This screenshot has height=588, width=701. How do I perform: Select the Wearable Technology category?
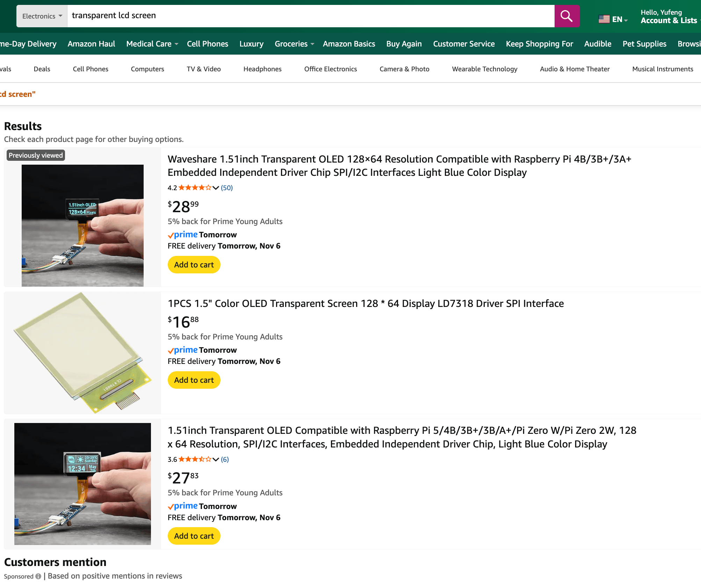pyautogui.click(x=484, y=69)
